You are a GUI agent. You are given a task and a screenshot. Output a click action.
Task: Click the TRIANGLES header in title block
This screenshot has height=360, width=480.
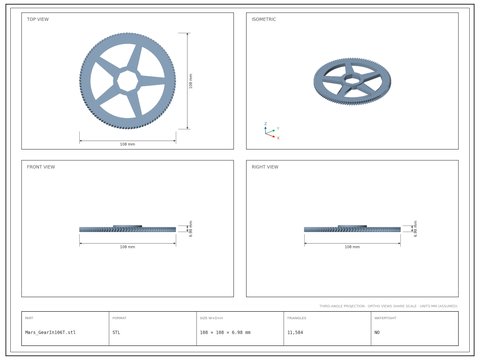point(297,318)
